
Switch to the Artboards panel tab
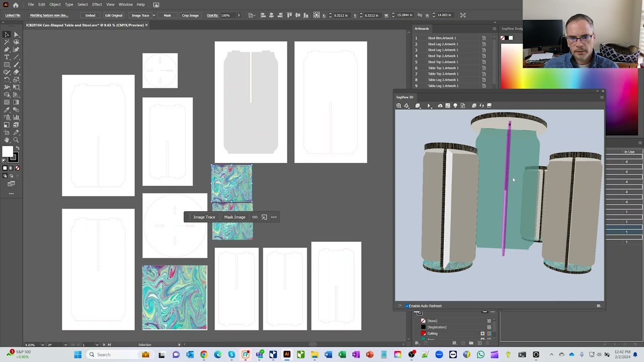tap(422, 29)
